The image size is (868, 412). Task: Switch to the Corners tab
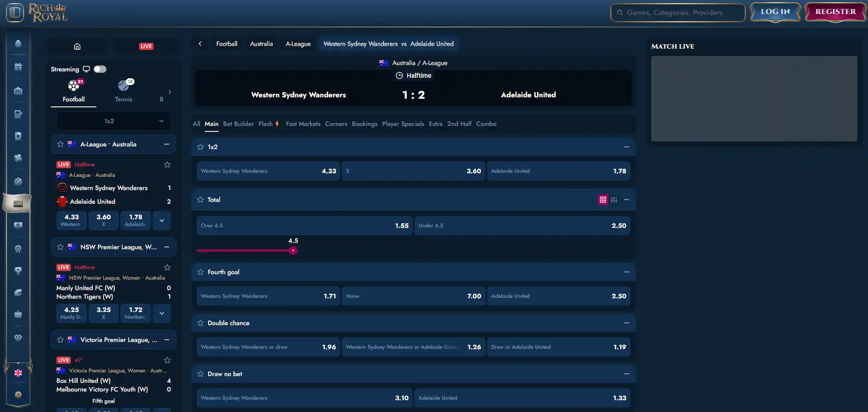pos(336,124)
